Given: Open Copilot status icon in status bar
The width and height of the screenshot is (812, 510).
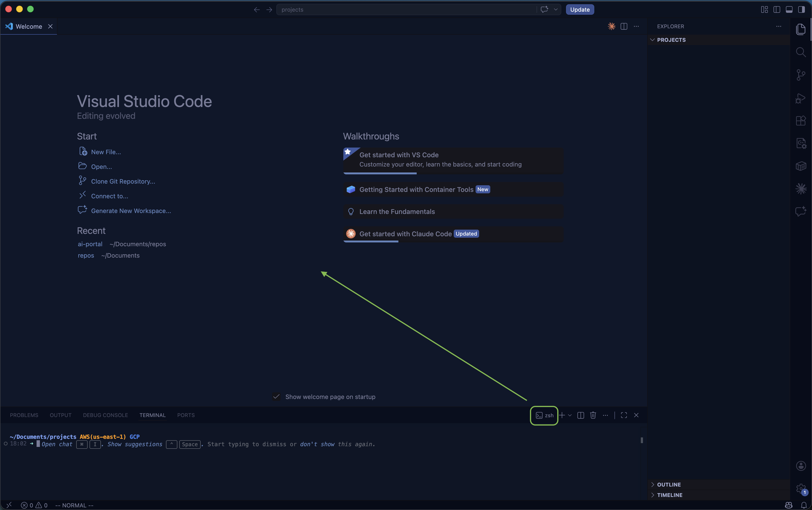Looking at the screenshot, I should [x=788, y=505].
